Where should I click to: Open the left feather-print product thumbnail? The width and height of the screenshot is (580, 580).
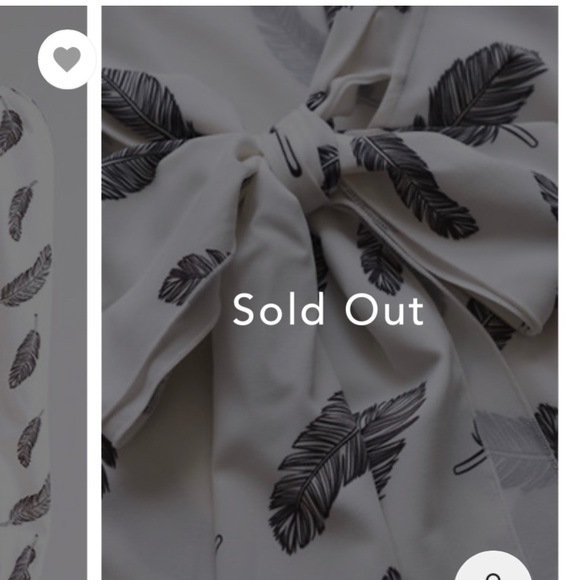[43, 293]
